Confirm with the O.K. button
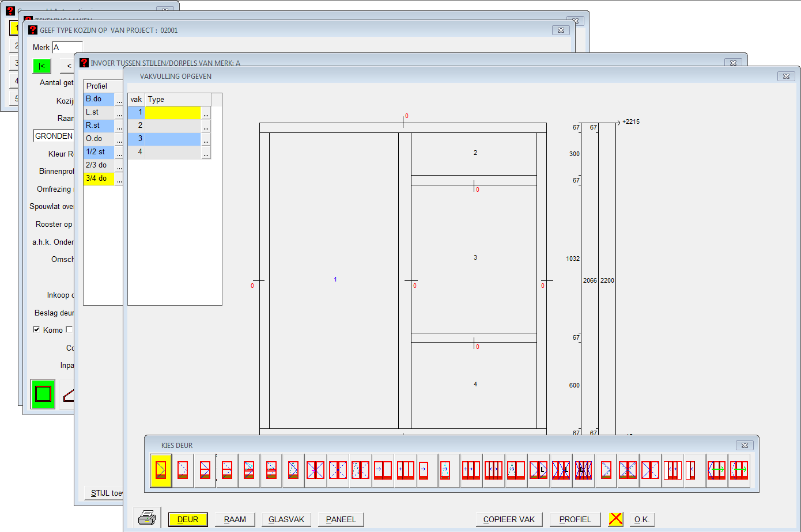 pyautogui.click(x=642, y=519)
